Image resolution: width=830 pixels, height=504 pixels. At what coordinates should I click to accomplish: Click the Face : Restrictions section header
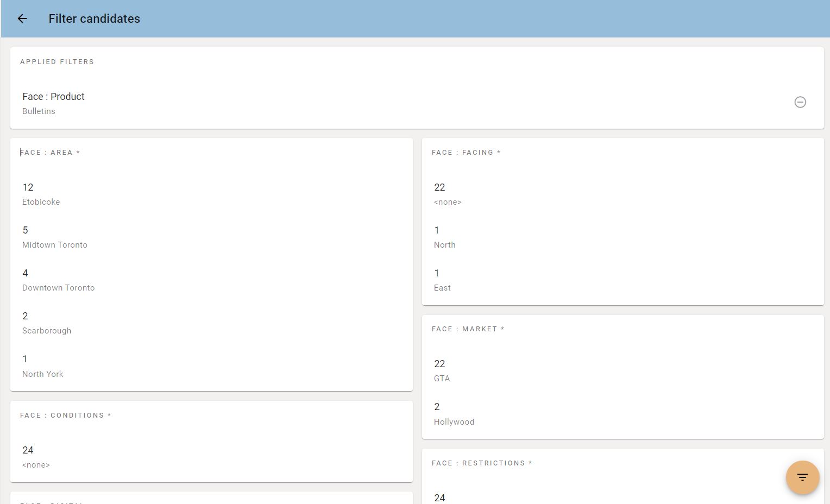coord(482,463)
